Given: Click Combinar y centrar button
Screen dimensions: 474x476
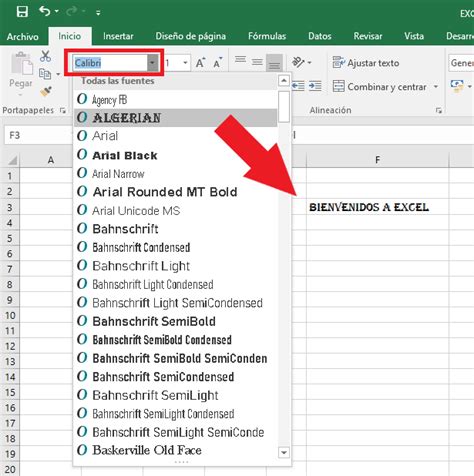Looking at the screenshot, I should pyautogui.click(x=379, y=87).
